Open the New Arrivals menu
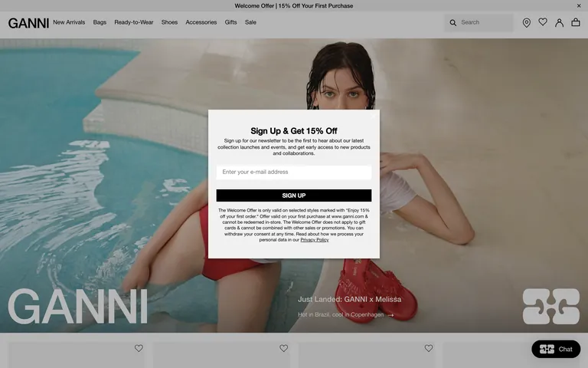 coord(69,22)
